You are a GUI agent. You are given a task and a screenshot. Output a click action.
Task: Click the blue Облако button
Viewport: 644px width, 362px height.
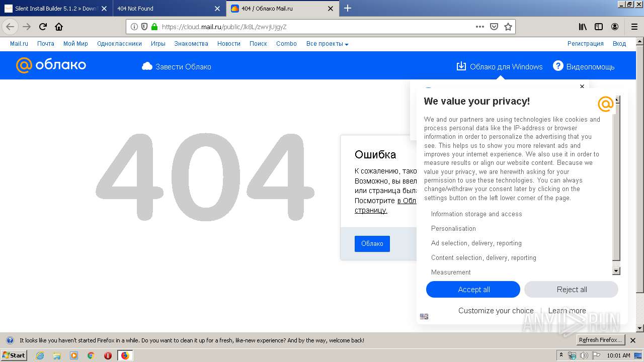tap(372, 243)
